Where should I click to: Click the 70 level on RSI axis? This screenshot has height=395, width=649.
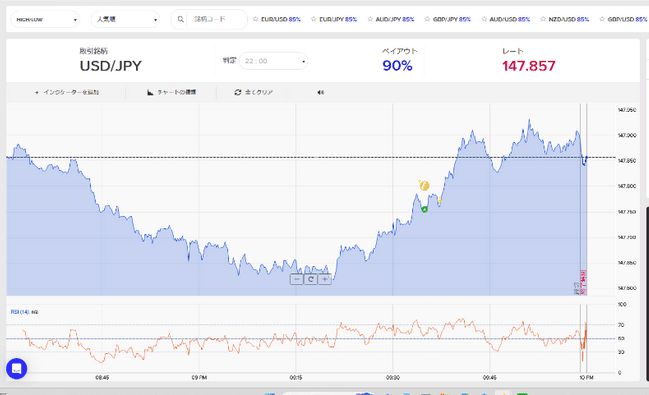[x=621, y=325]
